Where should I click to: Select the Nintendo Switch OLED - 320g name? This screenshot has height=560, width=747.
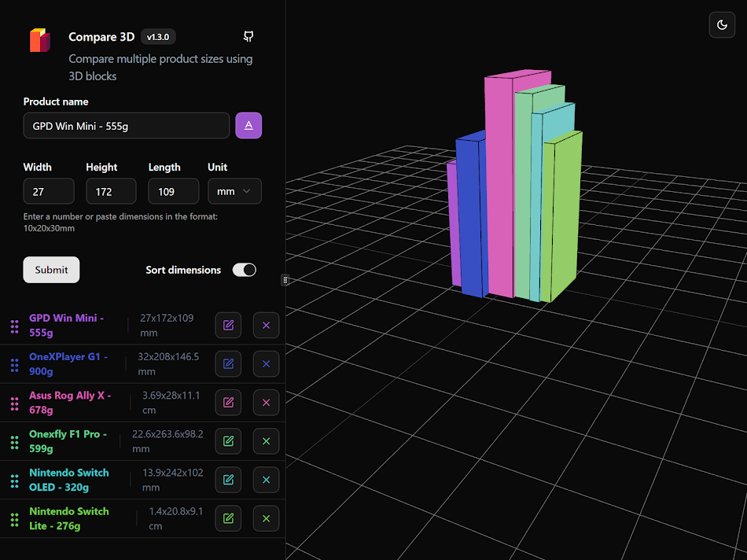(x=69, y=480)
